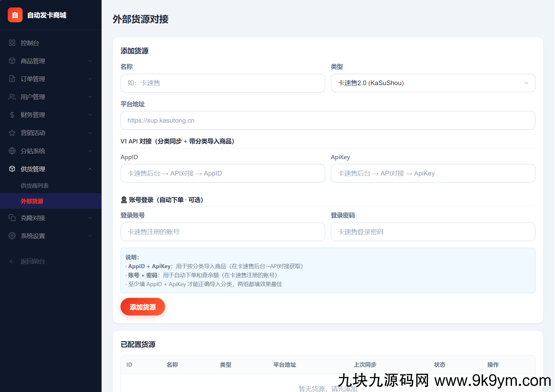Click the 控制台 dashboard grid icon
Viewport: 555px width, 392px height.
click(12, 43)
